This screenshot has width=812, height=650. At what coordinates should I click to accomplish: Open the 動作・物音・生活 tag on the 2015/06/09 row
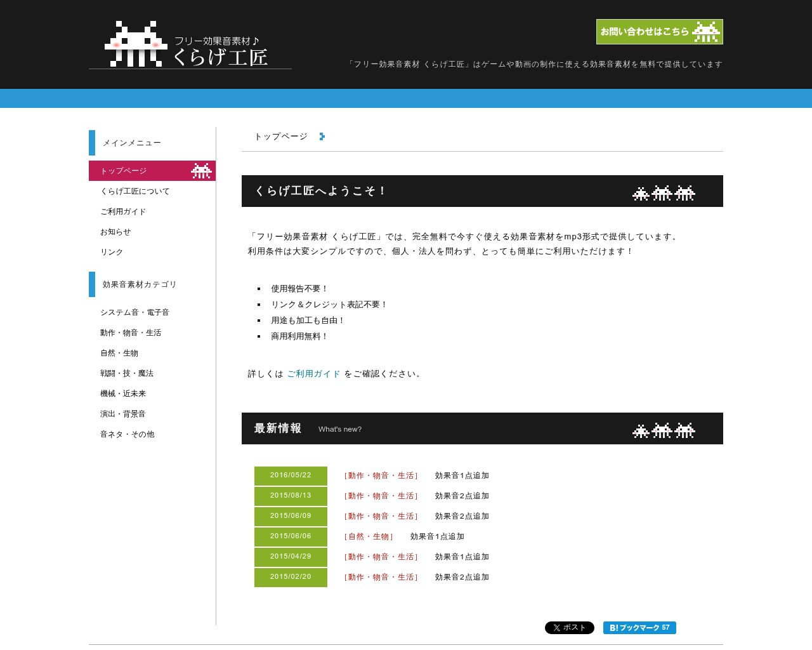pos(381,516)
